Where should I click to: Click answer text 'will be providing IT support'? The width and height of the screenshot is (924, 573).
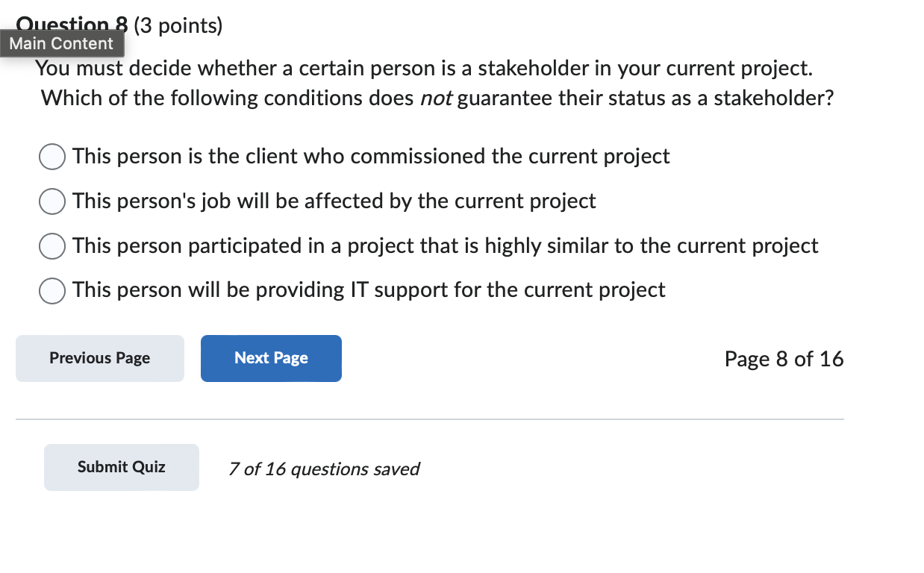(369, 290)
